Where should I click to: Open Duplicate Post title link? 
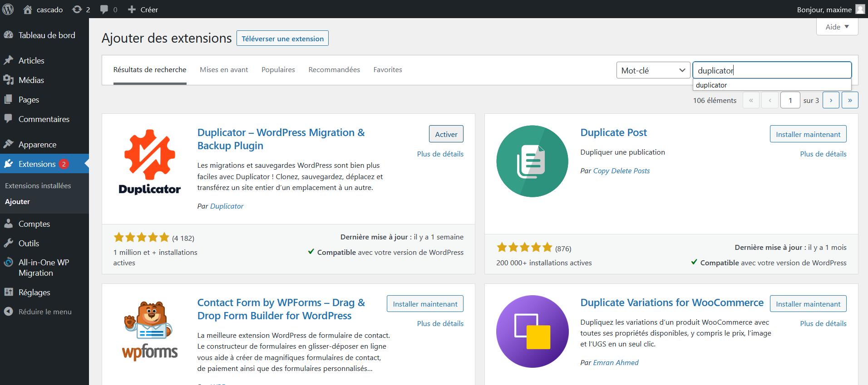coord(613,132)
